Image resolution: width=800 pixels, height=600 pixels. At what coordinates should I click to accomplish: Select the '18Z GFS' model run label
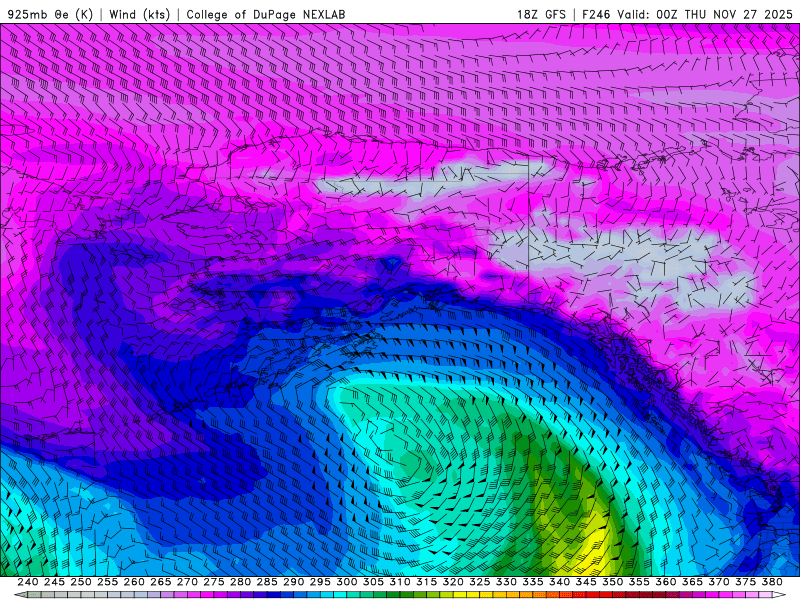[541, 14]
